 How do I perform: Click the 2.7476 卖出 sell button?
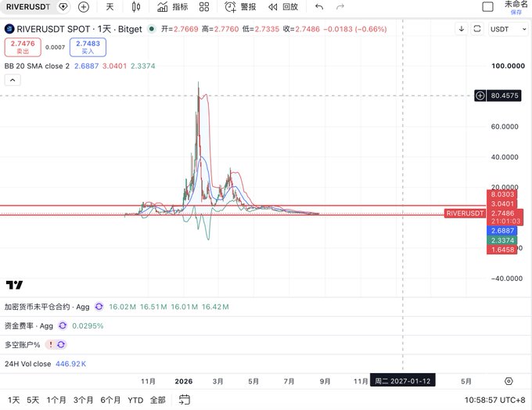point(23,47)
